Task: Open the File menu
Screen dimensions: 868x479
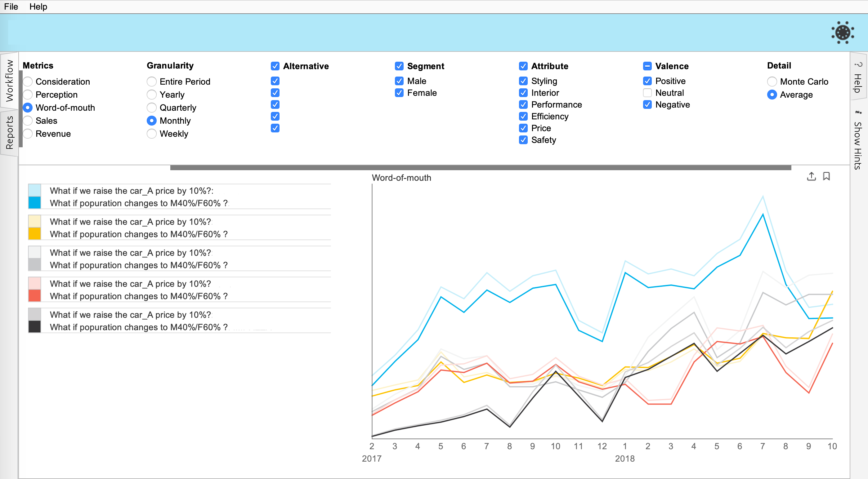Action: coord(11,7)
